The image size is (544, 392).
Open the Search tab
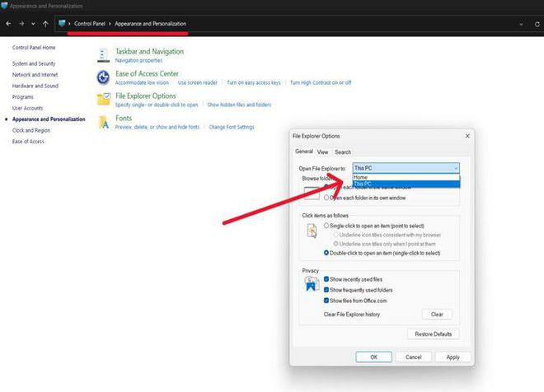pyautogui.click(x=343, y=152)
